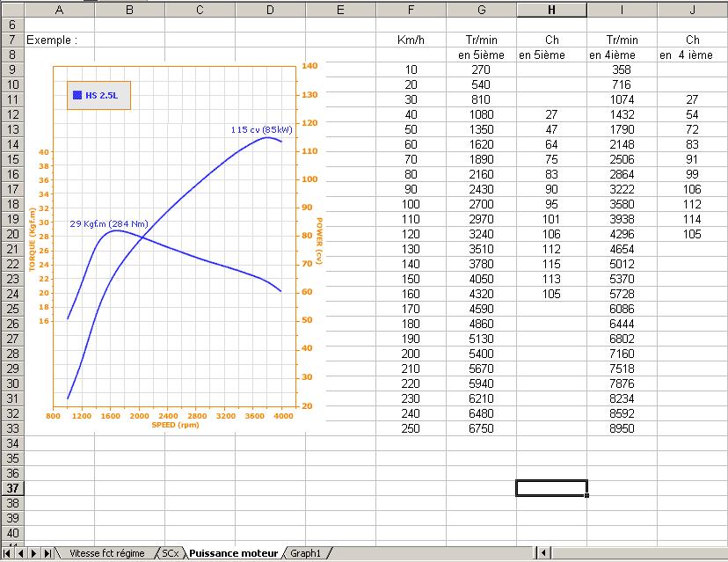This screenshot has height=562, width=728.
Task: Select the Puissance moteur sheet tab
Action: coord(233,553)
